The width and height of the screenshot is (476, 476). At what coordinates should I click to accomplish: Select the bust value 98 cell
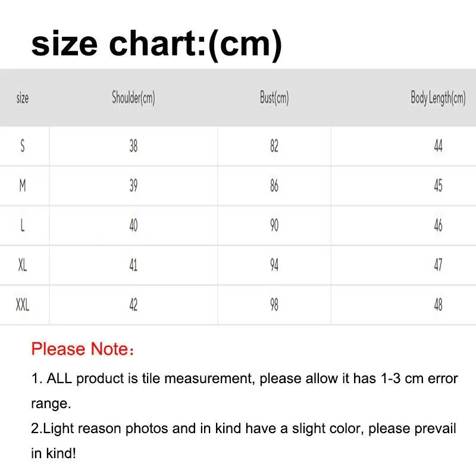tap(274, 305)
